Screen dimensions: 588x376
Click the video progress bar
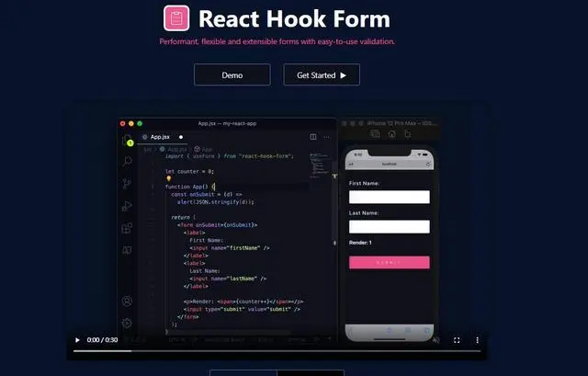pos(276,351)
